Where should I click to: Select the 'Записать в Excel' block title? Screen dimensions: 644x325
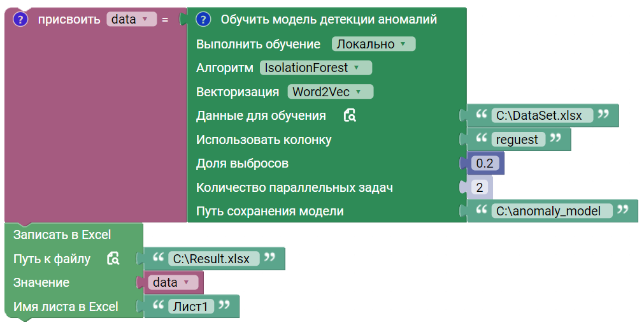(x=62, y=235)
